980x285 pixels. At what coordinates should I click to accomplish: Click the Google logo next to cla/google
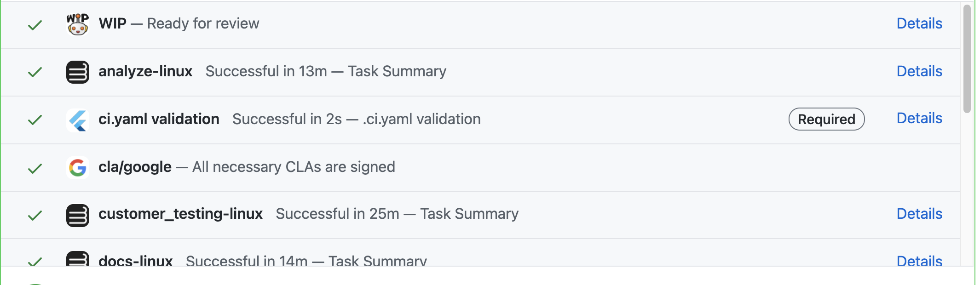[77, 167]
